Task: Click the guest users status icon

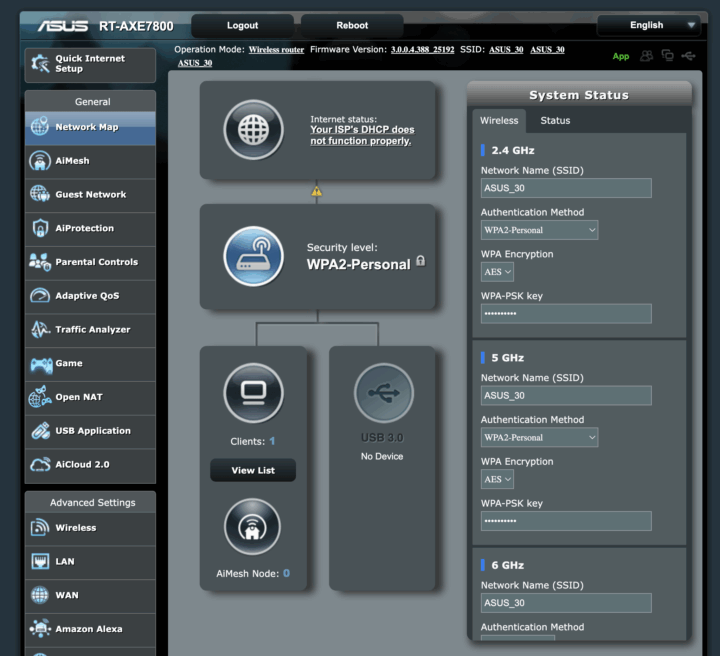Action: [x=647, y=56]
